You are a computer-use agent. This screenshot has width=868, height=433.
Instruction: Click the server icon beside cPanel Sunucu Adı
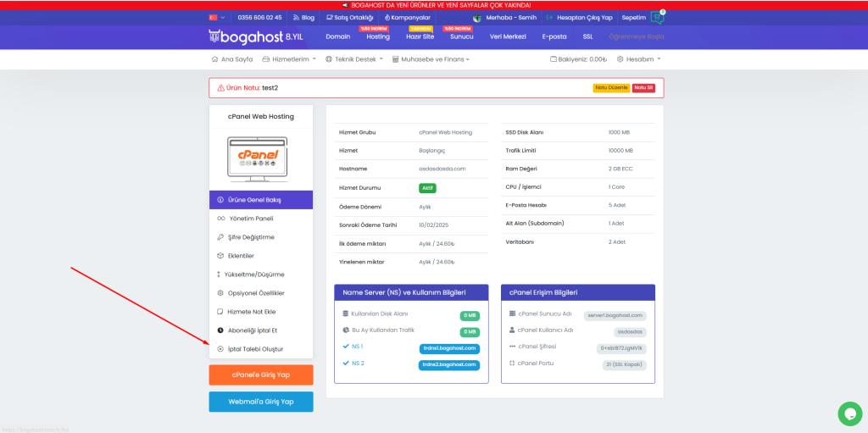[512, 314]
